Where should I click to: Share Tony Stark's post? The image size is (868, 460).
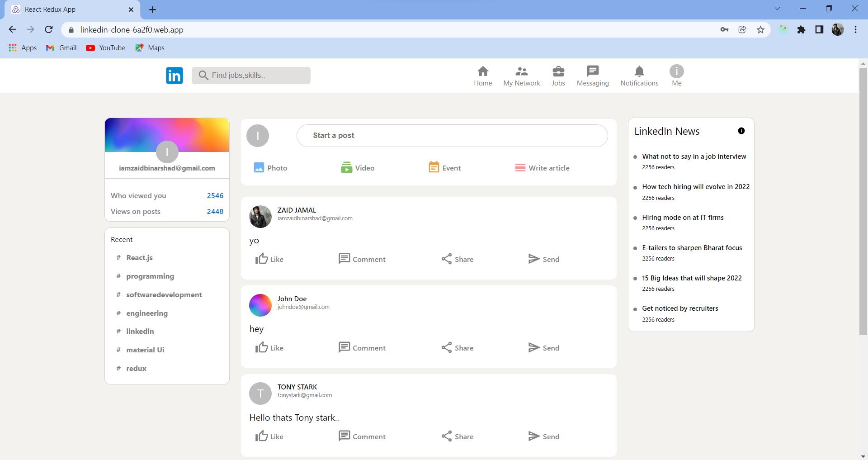coord(458,436)
